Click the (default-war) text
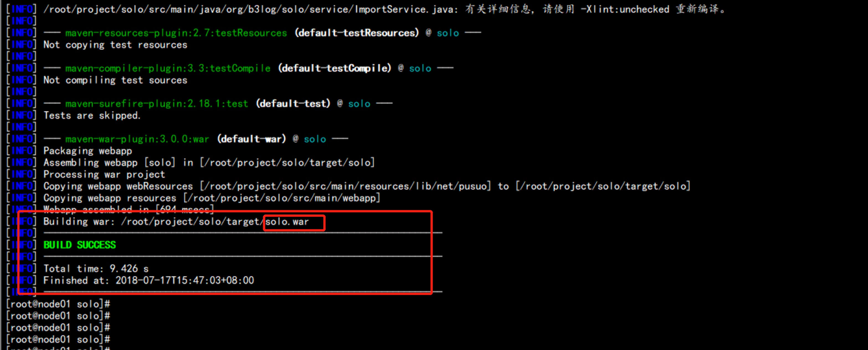 (251, 139)
